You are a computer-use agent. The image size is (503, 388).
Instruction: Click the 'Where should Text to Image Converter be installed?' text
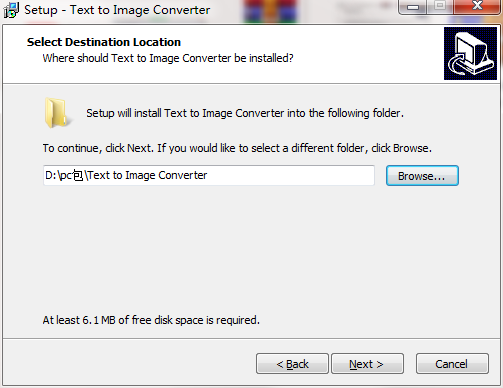pyautogui.click(x=168, y=58)
